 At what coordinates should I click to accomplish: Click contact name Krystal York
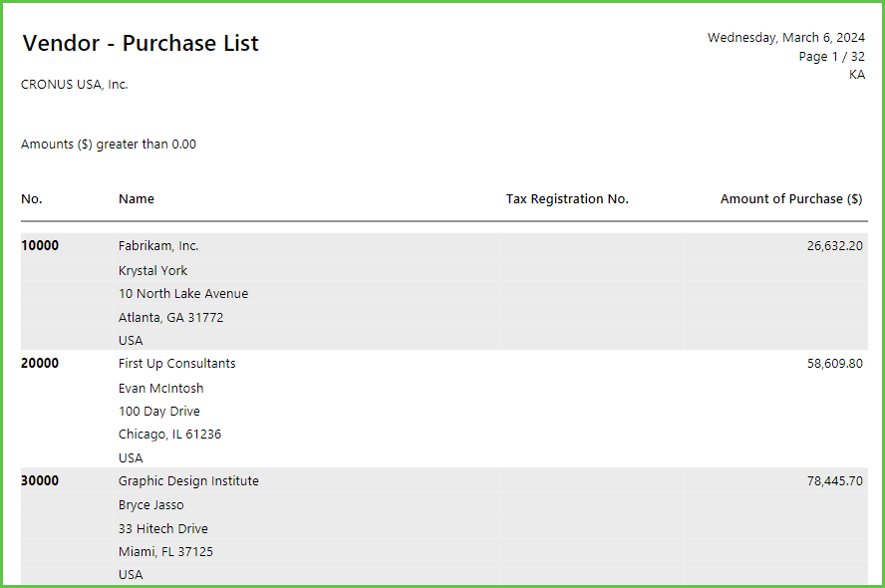[152, 271]
